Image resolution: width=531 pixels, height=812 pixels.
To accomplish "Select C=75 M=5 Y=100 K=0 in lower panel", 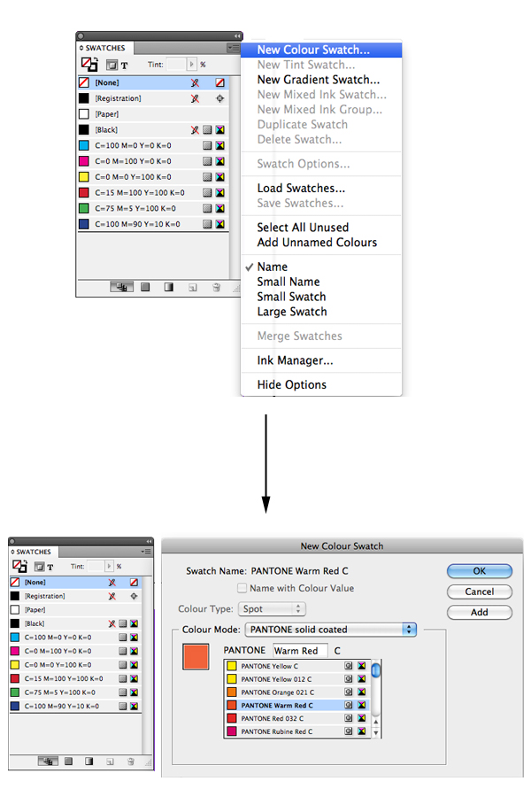I will coord(75,692).
